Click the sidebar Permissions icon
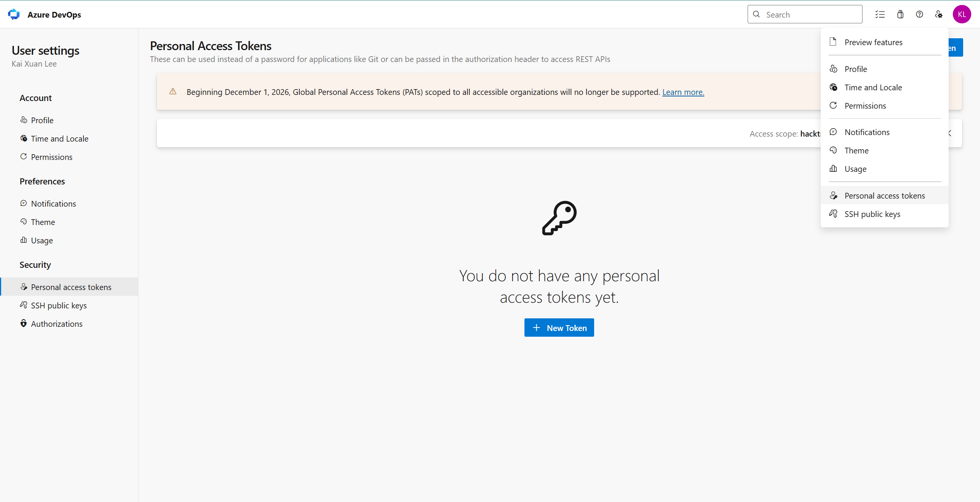Viewport: 980px width, 502px height. [x=24, y=156]
